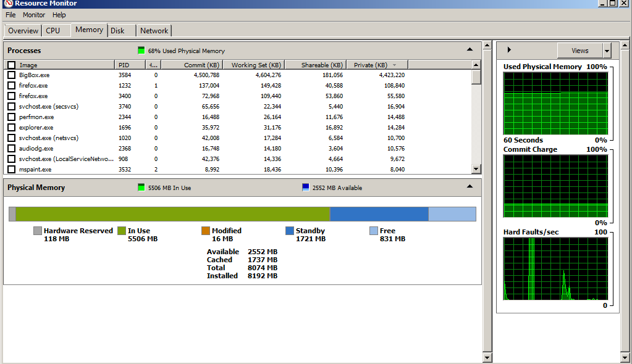Click the Resource Monitor title bar icon
Viewport: 632px width, 364px height.
point(8,3)
